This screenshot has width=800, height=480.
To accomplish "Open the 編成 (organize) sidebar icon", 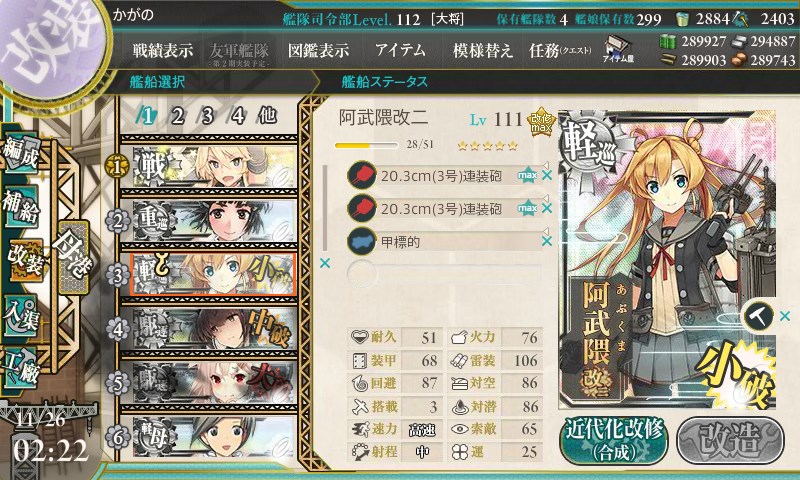I will [x=21, y=153].
